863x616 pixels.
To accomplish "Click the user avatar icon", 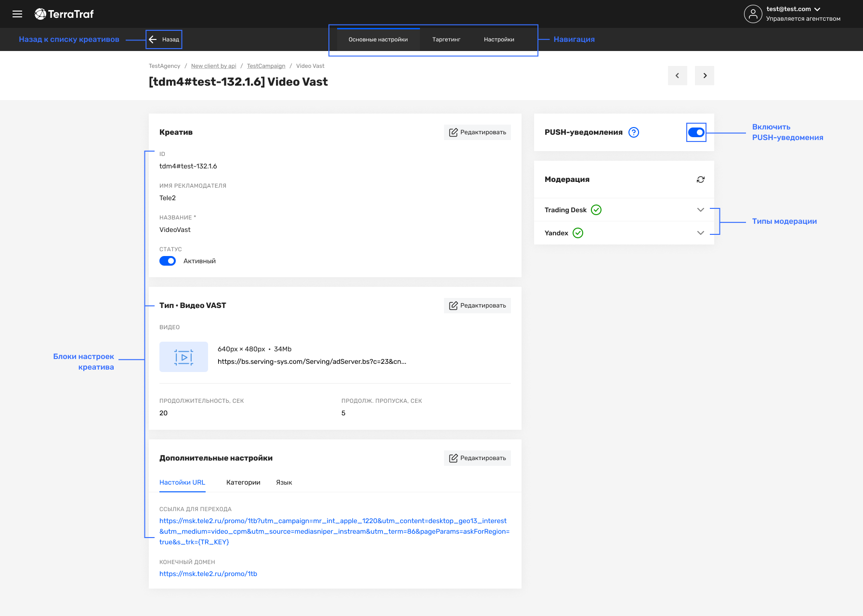I will (x=753, y=14).
